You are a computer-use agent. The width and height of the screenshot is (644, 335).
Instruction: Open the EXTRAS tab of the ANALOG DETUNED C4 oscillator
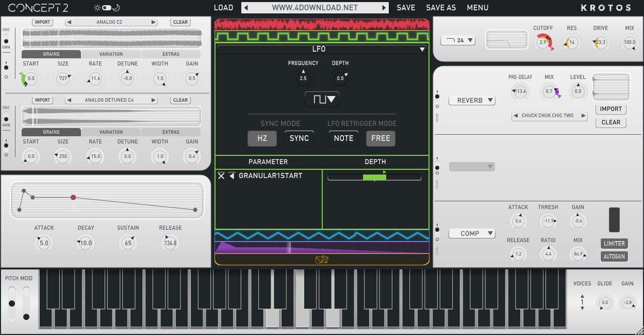[171, 132]
